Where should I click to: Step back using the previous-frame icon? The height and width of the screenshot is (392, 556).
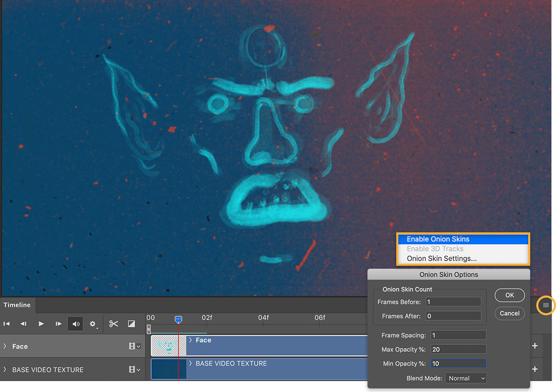click(x=23, y=324)
